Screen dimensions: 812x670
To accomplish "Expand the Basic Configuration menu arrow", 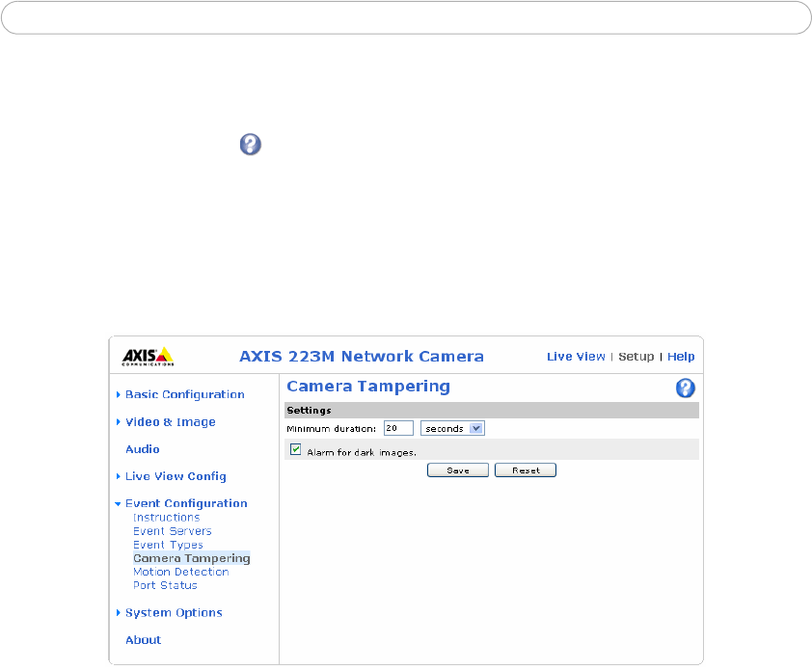I will point(118,394).
